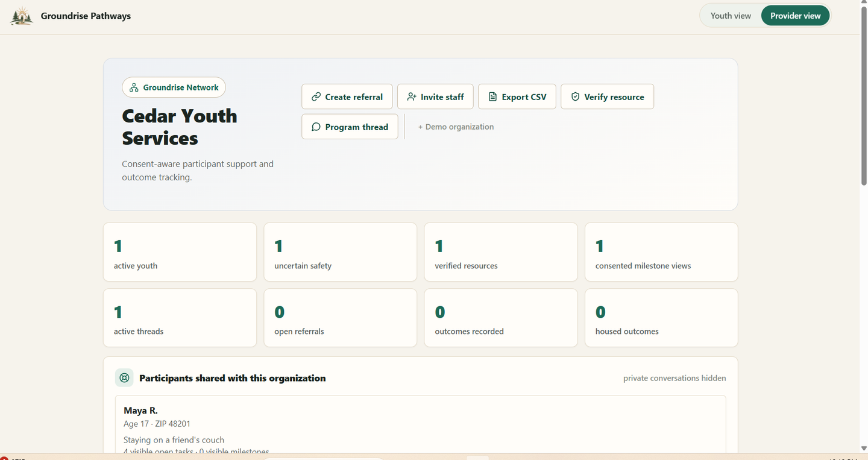Open the Create referral dialog
Image resolution: width=868 pixels, height=460 pixels.
347,96
